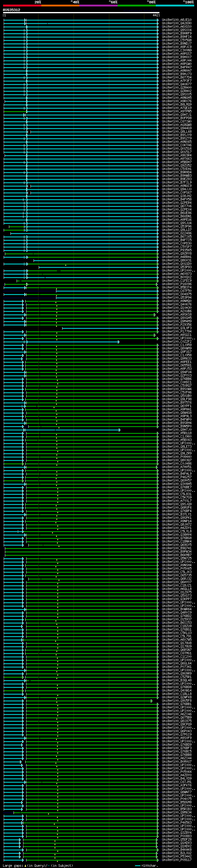Open hit UniRef100_A8JE10
197x868 pixels.
177,20
